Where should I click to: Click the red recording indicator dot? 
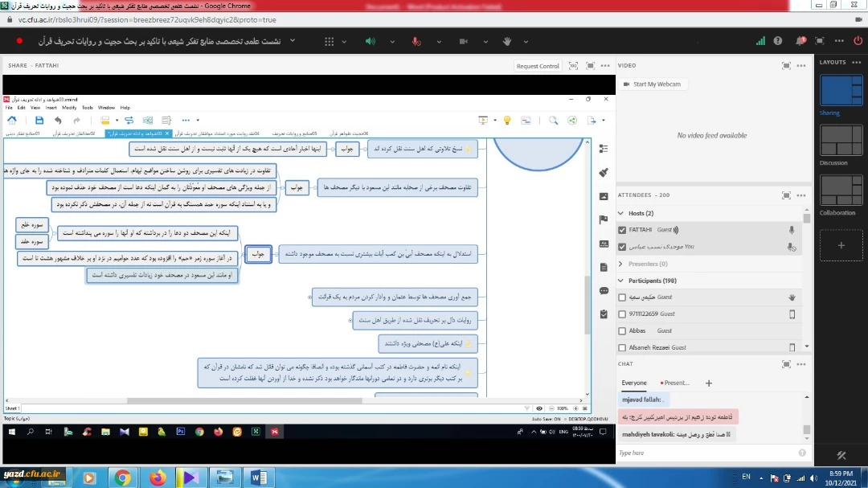tap(19, 41)
